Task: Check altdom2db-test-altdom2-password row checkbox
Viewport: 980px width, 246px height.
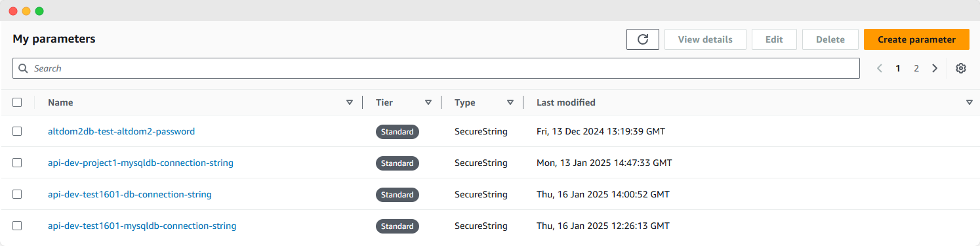Action: click(x=17, y=131)
